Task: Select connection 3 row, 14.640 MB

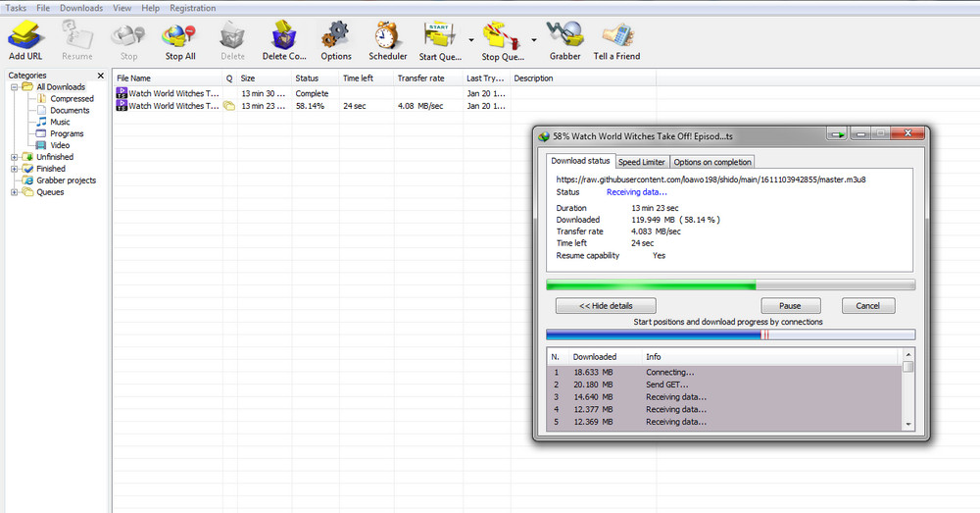Action: pyautogui.click(x=725, y=397)
